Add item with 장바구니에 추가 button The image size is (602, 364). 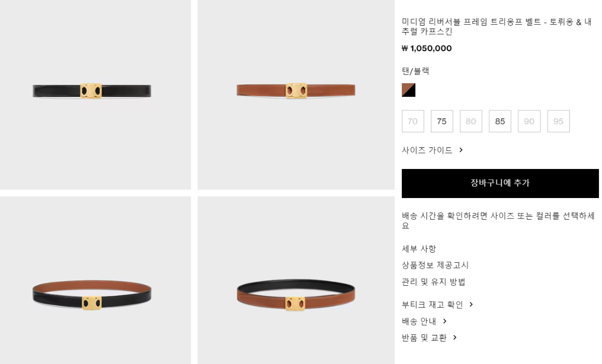click(500, 184)
